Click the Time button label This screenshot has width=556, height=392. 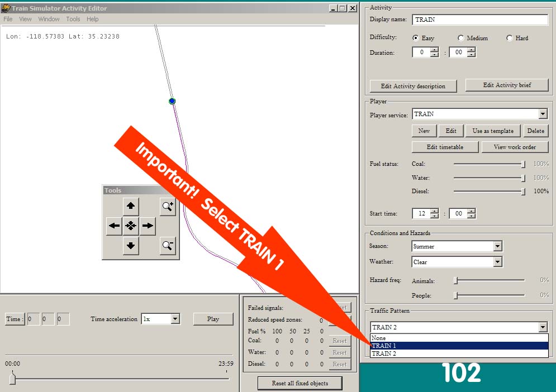[15, 319]
